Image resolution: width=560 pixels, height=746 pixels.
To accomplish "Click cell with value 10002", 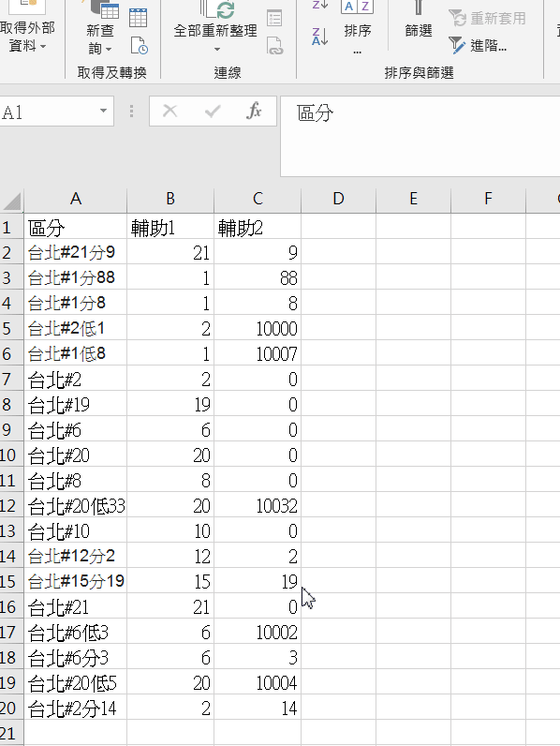I will (x=258, y=633).
